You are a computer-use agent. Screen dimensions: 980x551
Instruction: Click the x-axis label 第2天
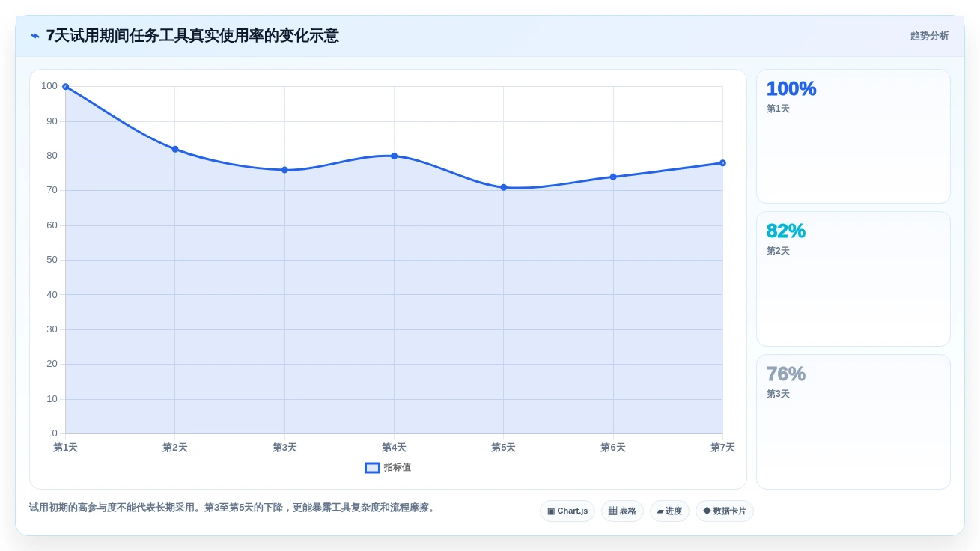tap(175, 448)
